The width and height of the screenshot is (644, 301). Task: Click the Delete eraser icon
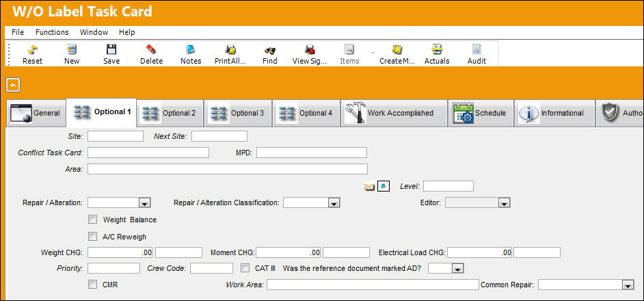(151, 50)
